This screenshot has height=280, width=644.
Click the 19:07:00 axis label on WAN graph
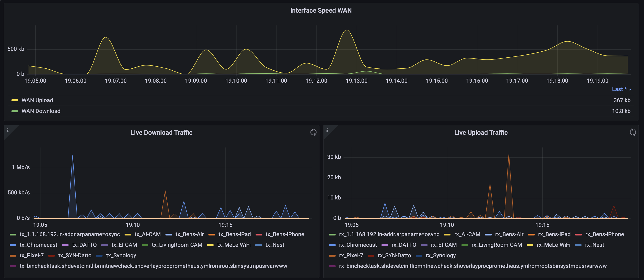coord(116,81)
